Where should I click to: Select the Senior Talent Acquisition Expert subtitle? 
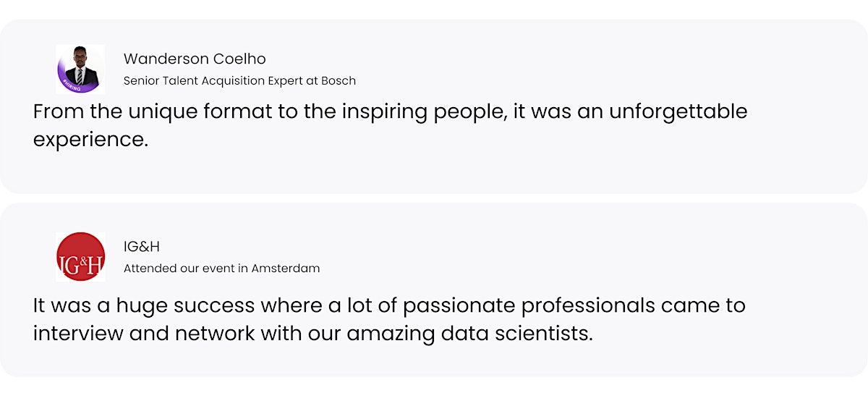(239, 80)
